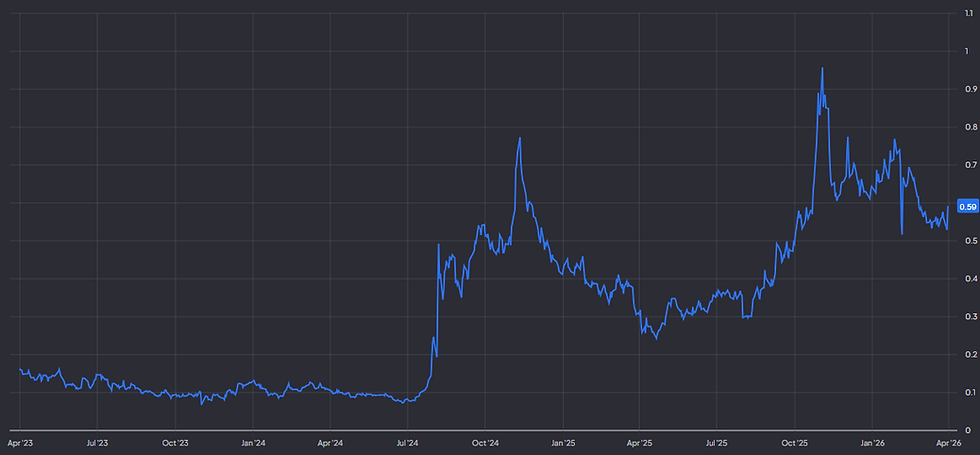Select the 0.2 price scale label
Viewport: 980px width, 455px height.
coord(969,354)
